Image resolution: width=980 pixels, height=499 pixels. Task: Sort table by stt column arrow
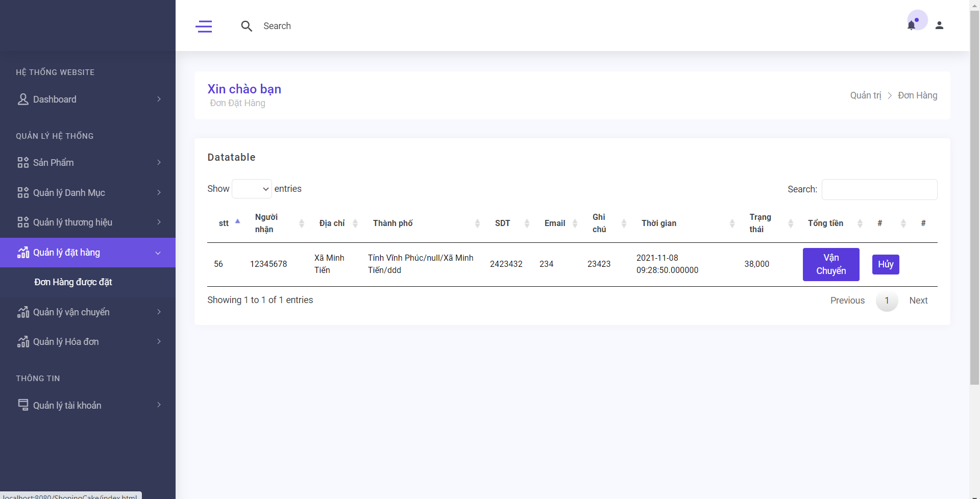[x=237, y=222]
